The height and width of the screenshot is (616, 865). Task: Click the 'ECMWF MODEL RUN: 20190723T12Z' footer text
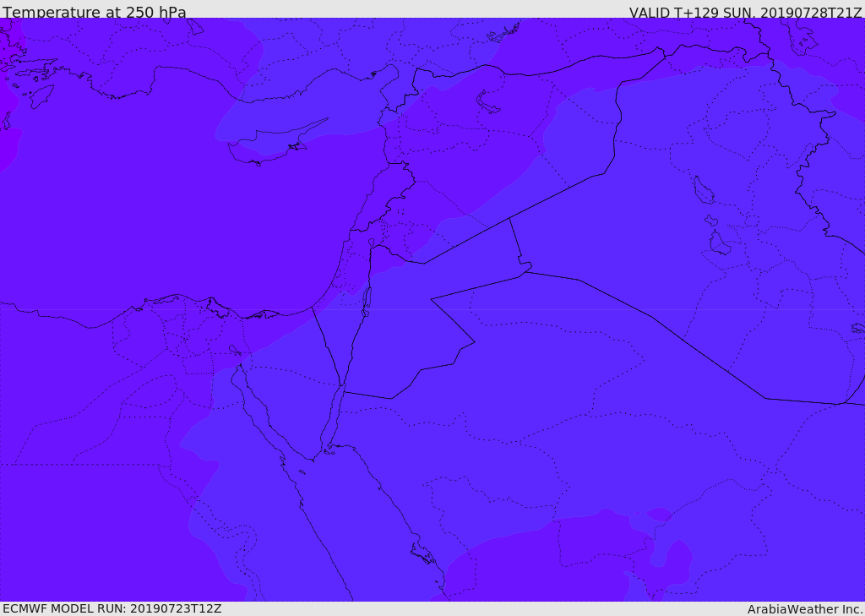pos(112,609)
